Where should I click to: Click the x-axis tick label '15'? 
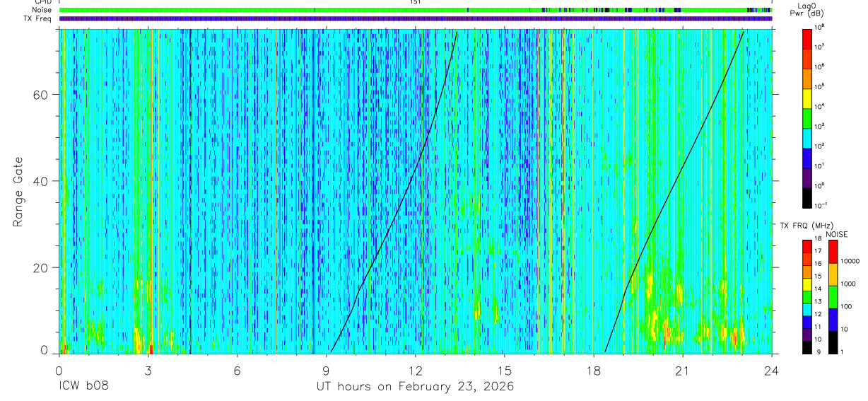coord(505,370)
